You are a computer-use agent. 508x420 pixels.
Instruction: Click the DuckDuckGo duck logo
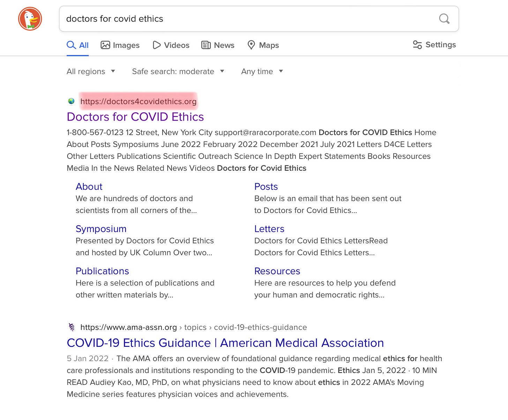click(30, 19)
